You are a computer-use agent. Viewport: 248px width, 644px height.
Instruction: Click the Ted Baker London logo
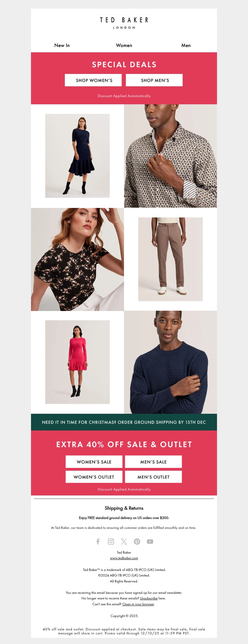(x=124, y=23)
